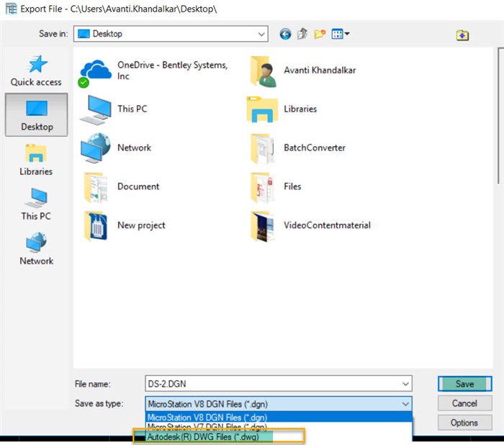Select This PC in the places sidebar
This screenshot has height=445, width=504.
tap(36, 204)
